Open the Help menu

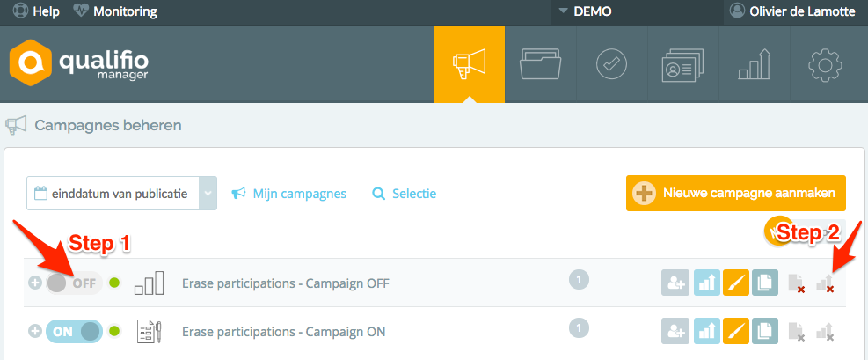37,11
